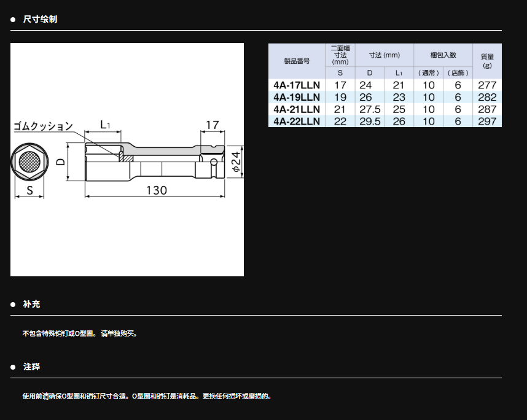This screenshot has height=420, width=527.
Task: Click the 製品番号 column header
Action: (297, 61)
